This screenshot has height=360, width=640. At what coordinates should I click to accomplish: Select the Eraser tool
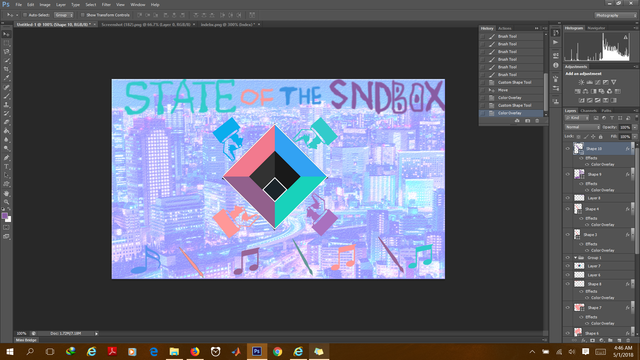[x=6, y=122]
